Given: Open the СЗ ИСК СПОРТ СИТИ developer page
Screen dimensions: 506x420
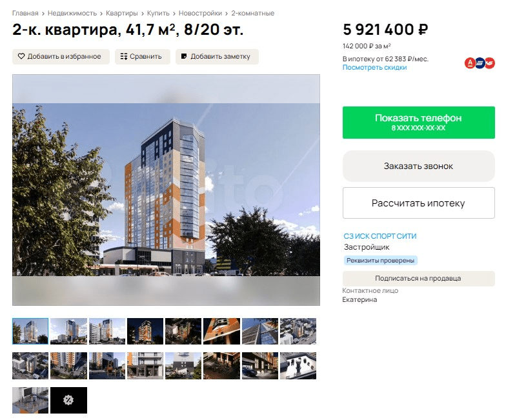Looking at the screenshot, I should [379, 236].
